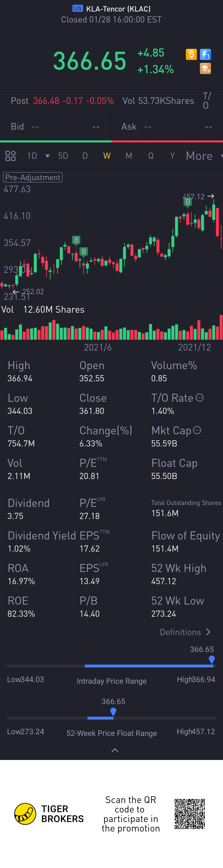This screenshot has width=223, height=868.
Task: Expand the 1D timeframe dropdown arrow
Action: click(x=47, y=156)
